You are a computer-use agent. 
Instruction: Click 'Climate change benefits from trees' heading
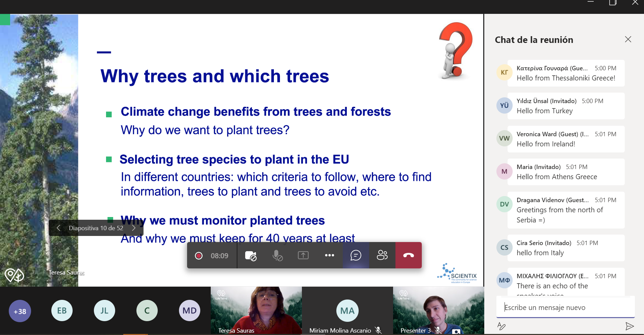point(256,112)
